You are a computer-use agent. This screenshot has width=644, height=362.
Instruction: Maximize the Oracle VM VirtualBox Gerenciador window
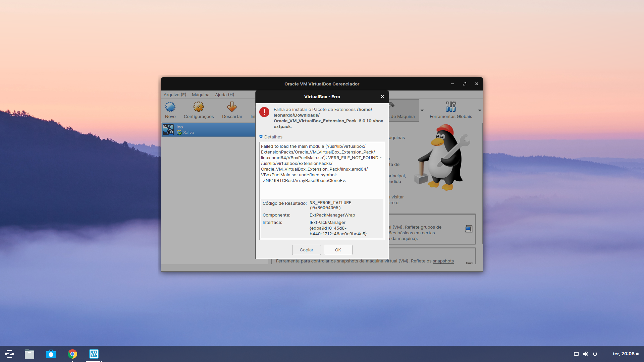pos(465,84)
